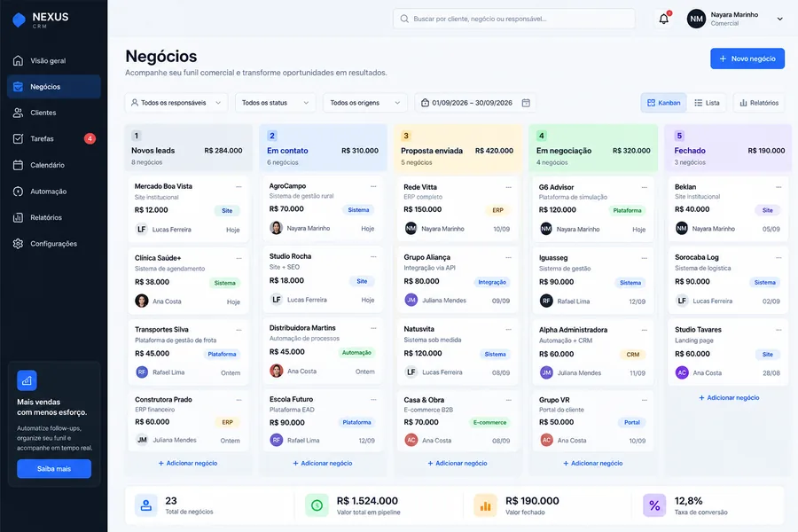Click the E-commerce tag on Casa & Obra
This screenshot has height=532, width=798.
(489, 423)
